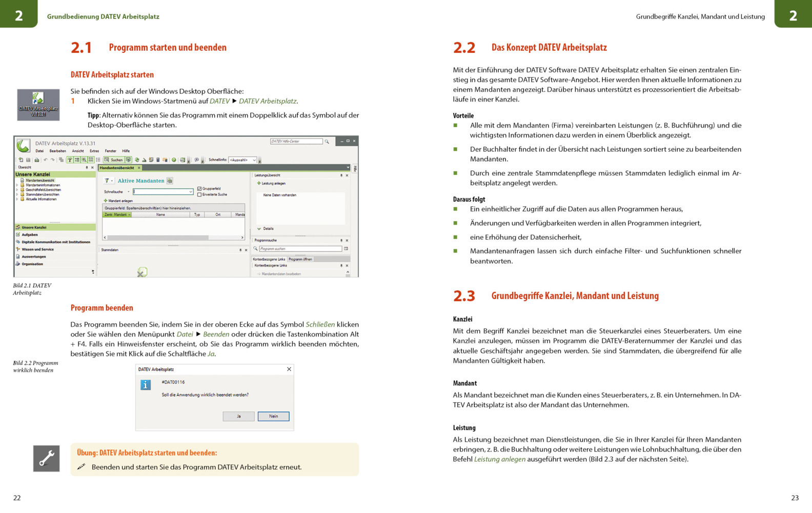This screenshot has height=513, width=812.
Task: Open the Hilfe menu
Action: pyautogui.click(x=126, y=151)
